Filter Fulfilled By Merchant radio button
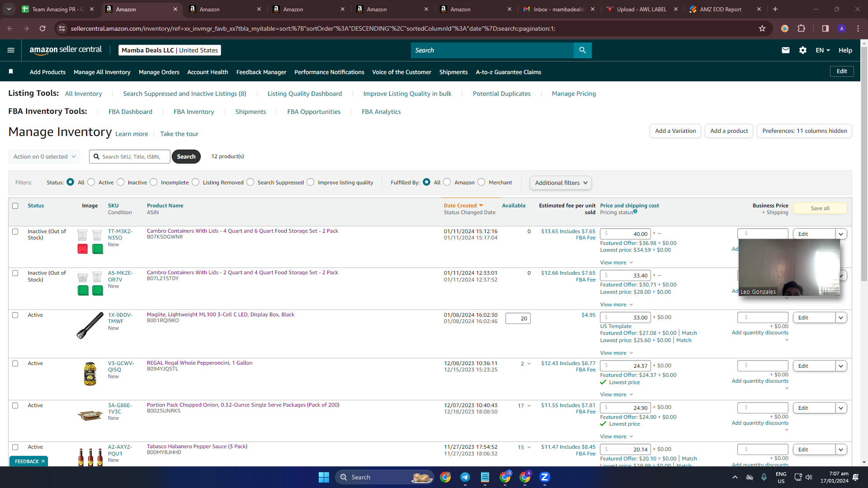Screen dimensions: 868x488 pyautogui.click(x=481, y=182)
